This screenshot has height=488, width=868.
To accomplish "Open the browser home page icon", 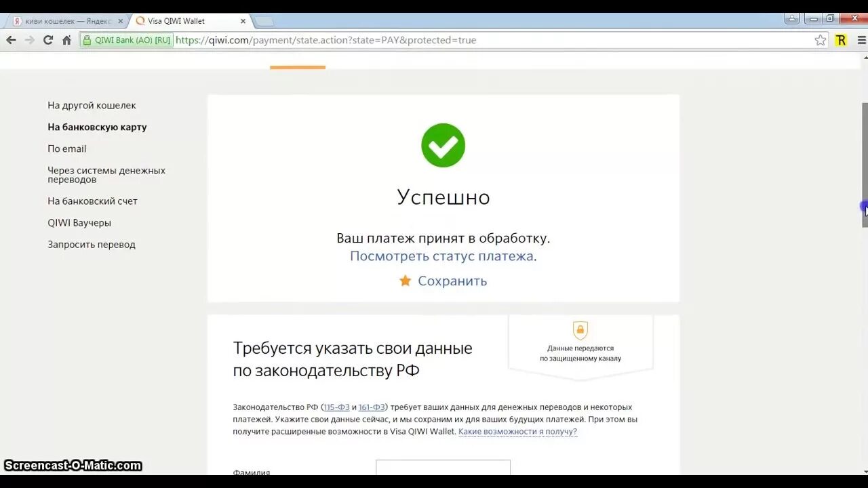I will [x=66, y=40].
